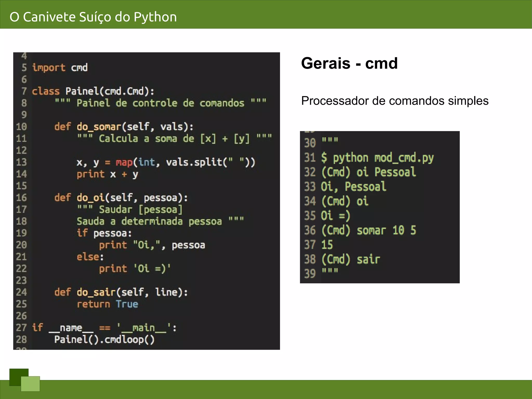This screenshot has width=532, height=399.
Task: Click the opening triple quotes on line 30
Action: click(330, 141)
